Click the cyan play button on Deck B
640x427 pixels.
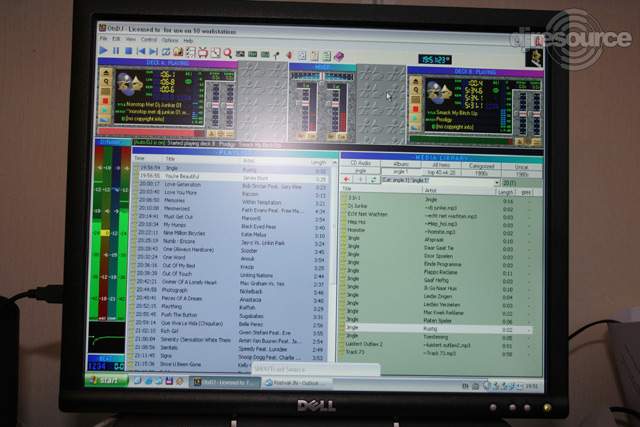[x=416, y=118]
